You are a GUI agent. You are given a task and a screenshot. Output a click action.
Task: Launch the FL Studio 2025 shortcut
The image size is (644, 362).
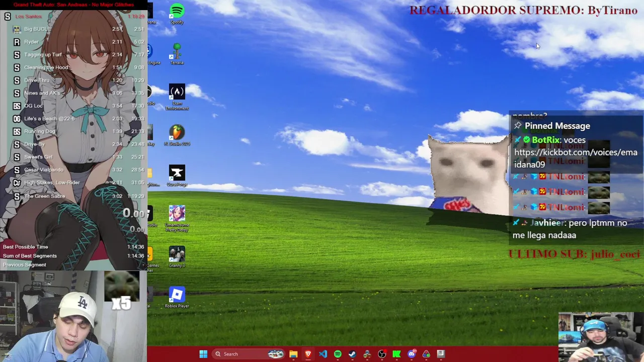click(177, 135)
